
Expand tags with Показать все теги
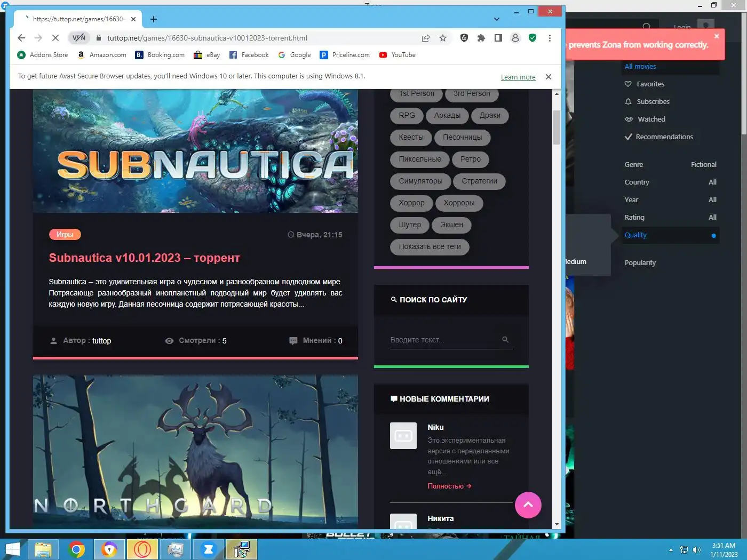pos(430,246)
